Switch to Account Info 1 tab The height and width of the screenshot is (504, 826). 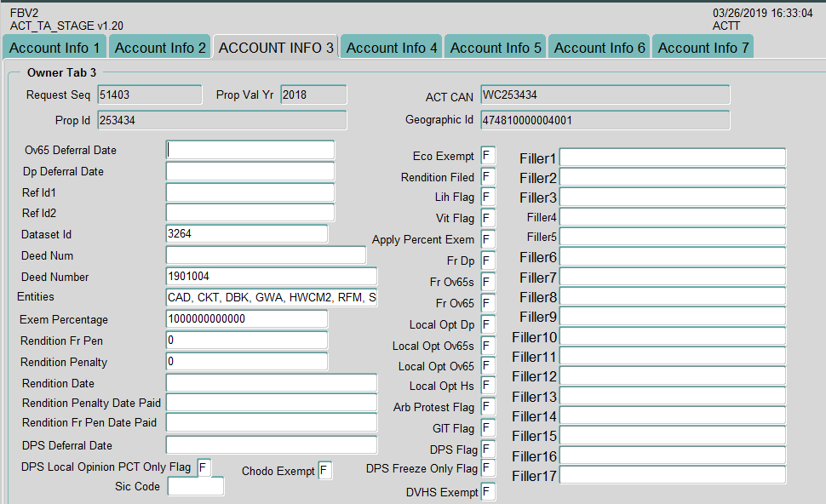click(54, 48)
